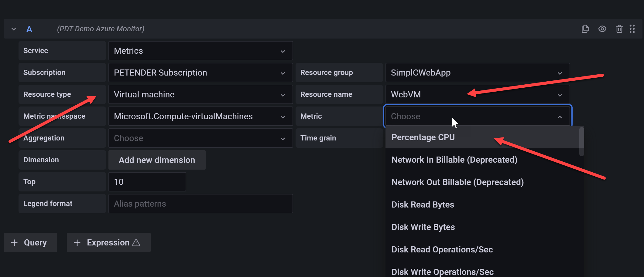Screen dimensions: 644x277
Task: Choose Disk Read Bytes metric
Action: [482, 205]
